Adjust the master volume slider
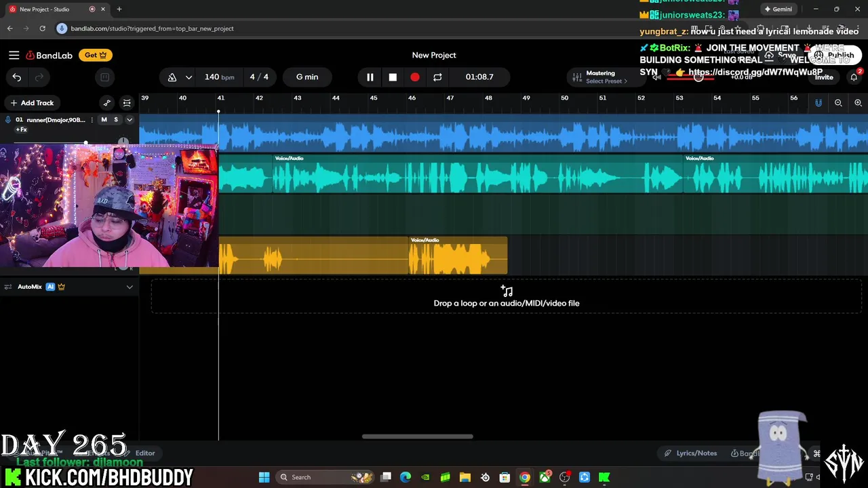Screen dimensions: 868x488 [x=698, y=77]
